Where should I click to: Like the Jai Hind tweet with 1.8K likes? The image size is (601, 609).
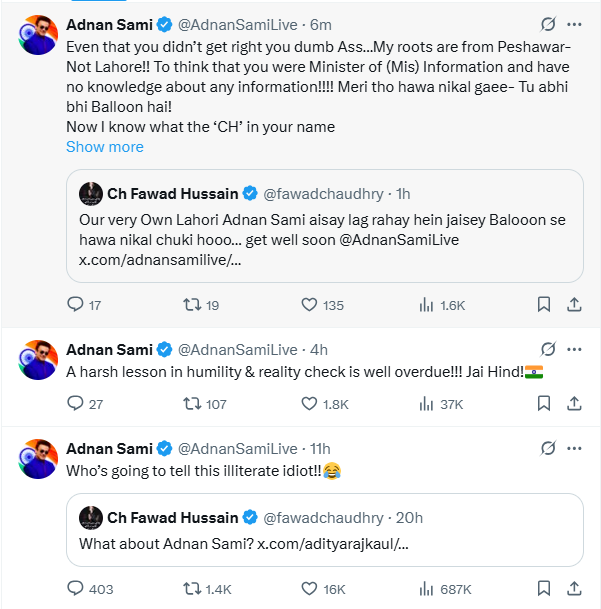[309, 404]
